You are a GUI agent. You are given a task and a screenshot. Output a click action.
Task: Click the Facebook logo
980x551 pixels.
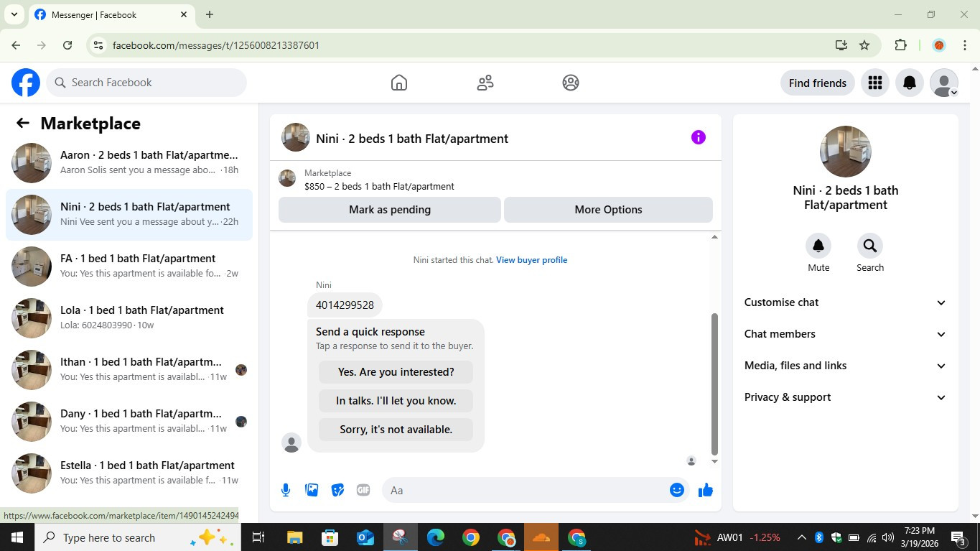coord(26,83)
